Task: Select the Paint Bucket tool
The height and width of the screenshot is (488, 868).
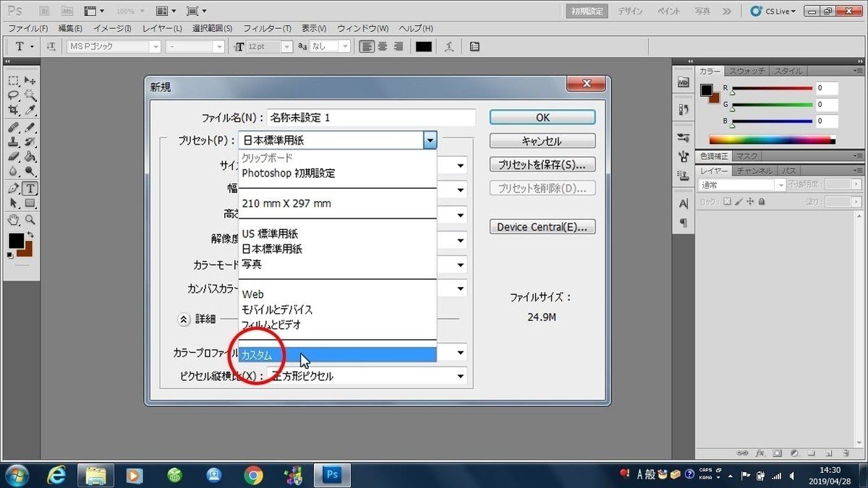Action: pos(30,156)
